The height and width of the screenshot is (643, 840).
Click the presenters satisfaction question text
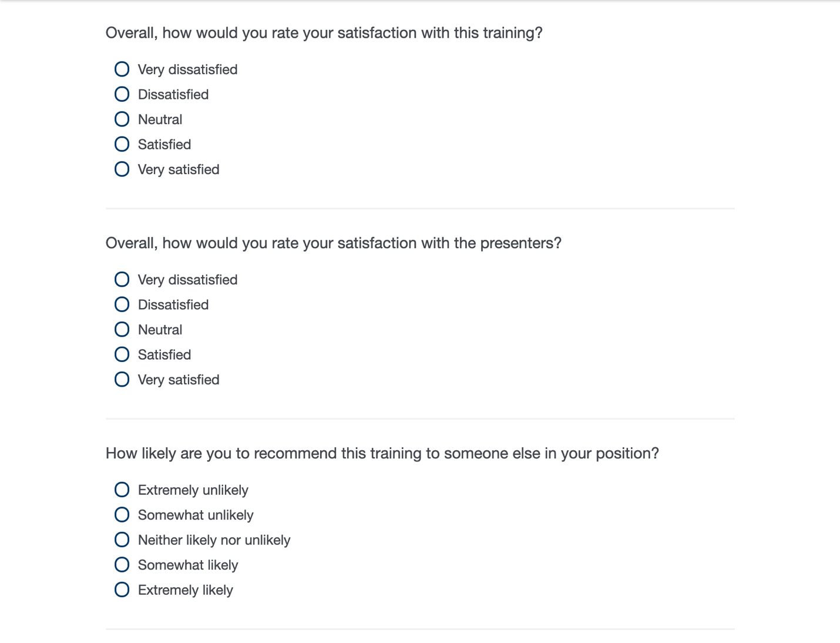tap(333, 243)
